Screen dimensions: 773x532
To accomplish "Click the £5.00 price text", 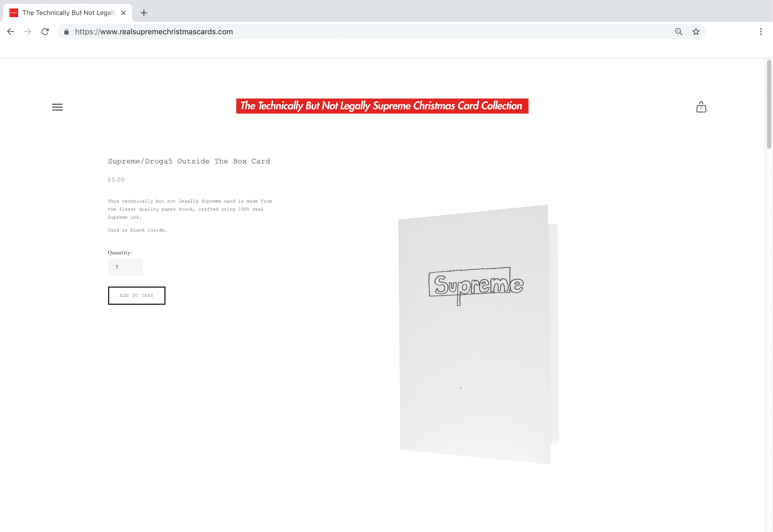I will pos(116,180).
